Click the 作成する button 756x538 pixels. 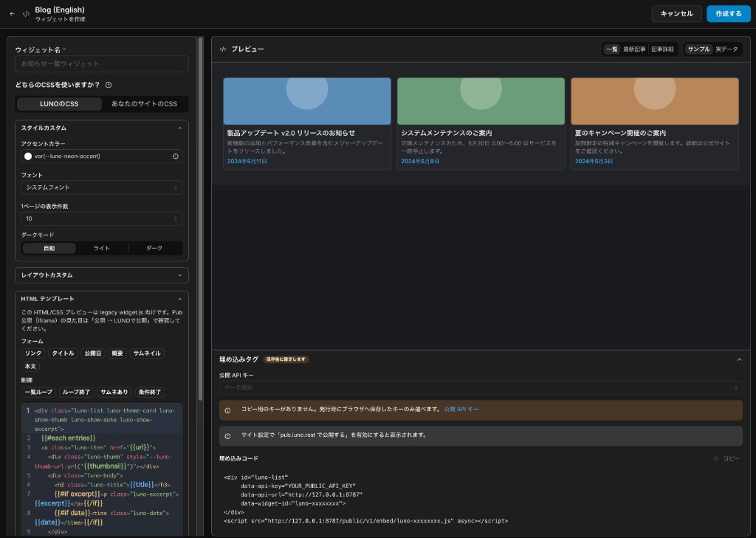tap(728, 14)
